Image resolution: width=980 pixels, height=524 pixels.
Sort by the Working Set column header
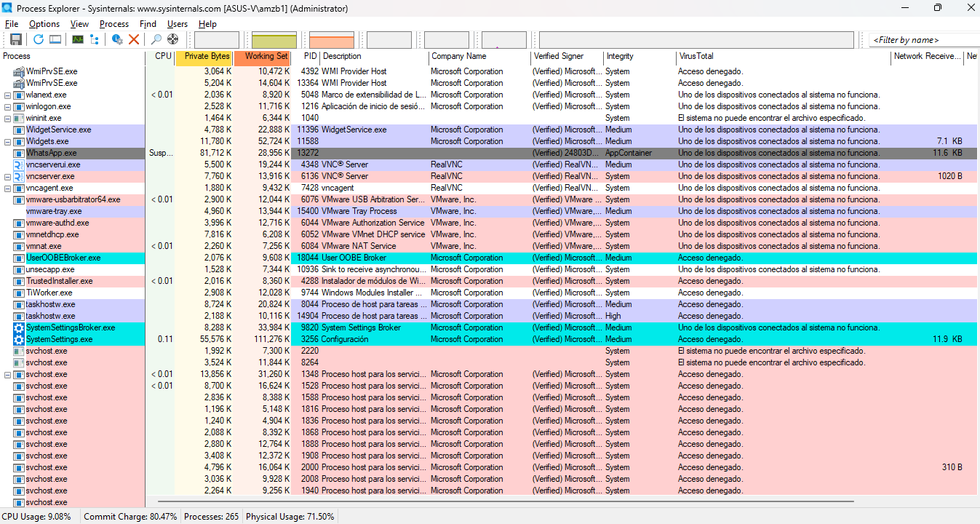[262, 56]
